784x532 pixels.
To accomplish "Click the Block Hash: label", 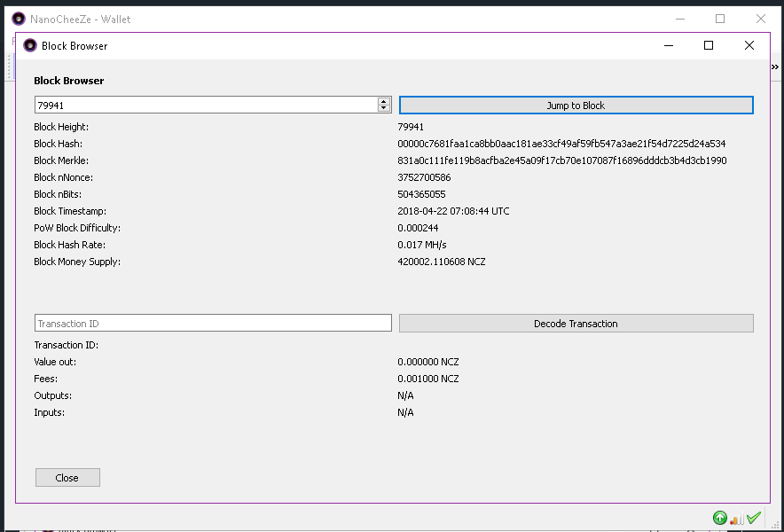I will tap(58, 144).
